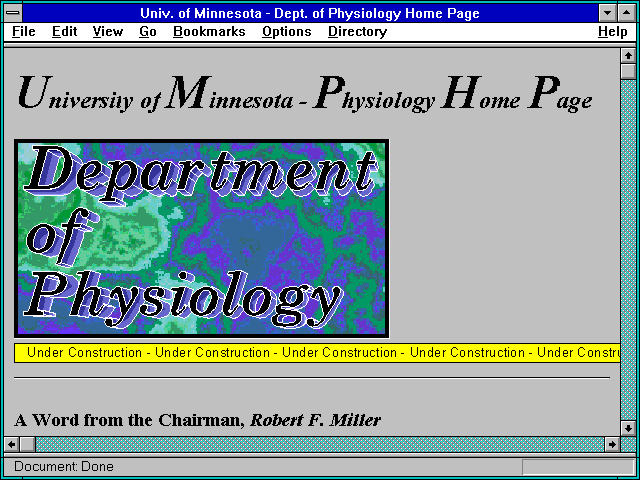Click the vertical scrollbar up arrow
Viewport: 640px width, 480px height.
(628, 56)
